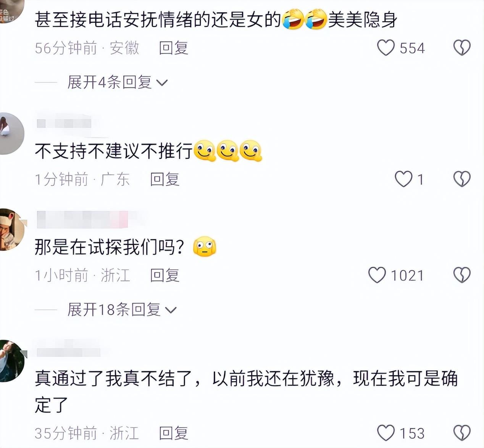Reply to the 35分钟前 Zhejiang comment
484x448 pixels.
click(174, 433)
